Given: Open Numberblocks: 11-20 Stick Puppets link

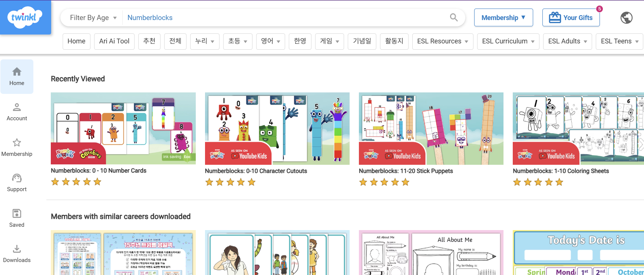Looking at the screenshot, I should pyautogui.click(x=406, y=171).
